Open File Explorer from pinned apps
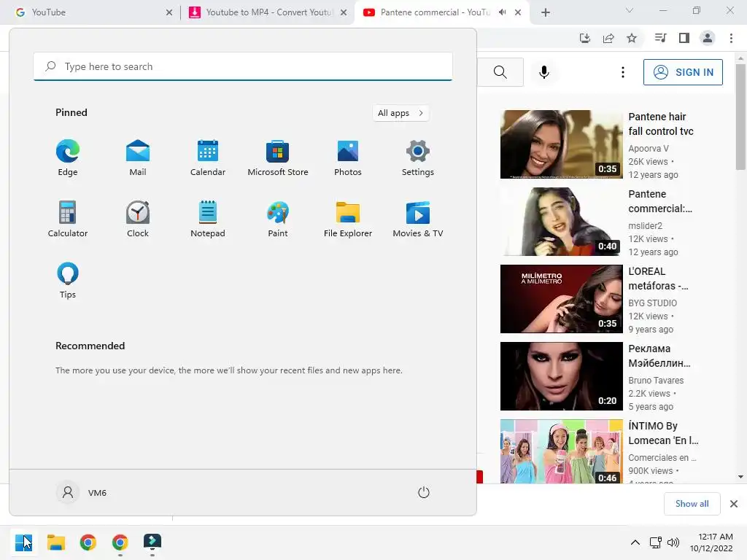This screenshot has height=560, width=747. (x=348, y=219)
